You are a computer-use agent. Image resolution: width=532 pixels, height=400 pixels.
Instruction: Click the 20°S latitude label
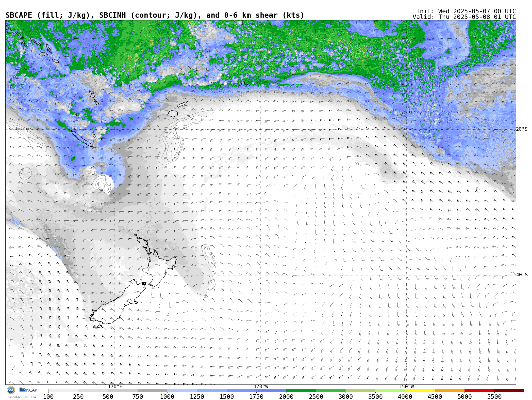coord(522,129)
